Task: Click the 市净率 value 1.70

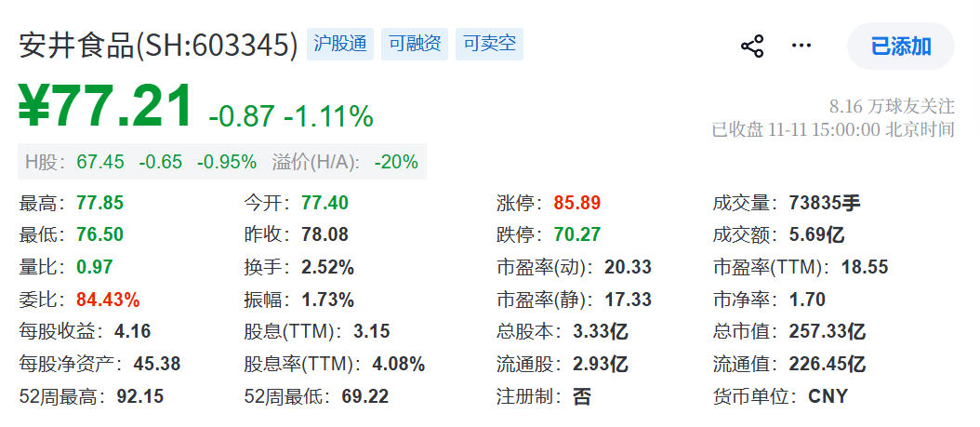Action: point(807,300)
